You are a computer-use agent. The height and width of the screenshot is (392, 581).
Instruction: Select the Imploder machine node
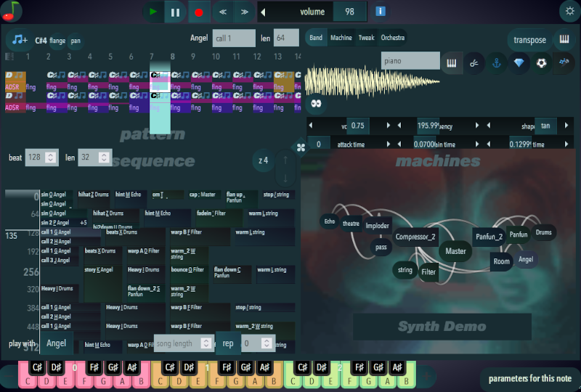377,226
